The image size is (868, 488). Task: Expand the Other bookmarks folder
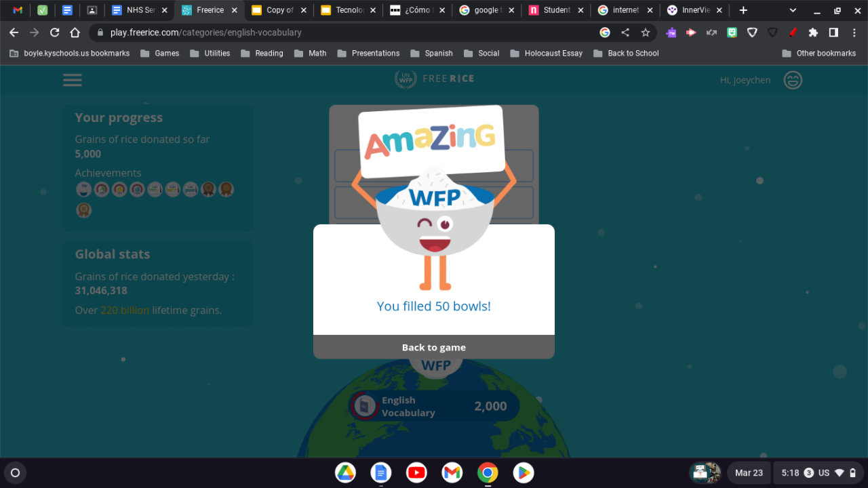818,53
